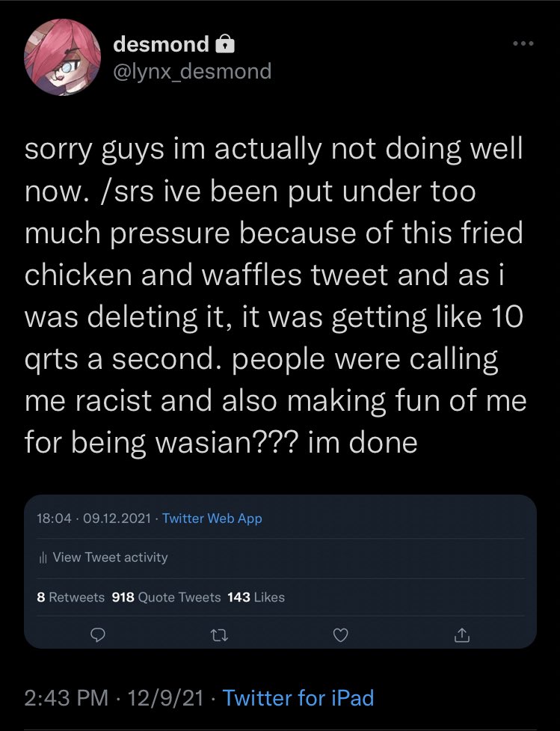560x731 pixels.
Task: Select View Tweet activity text
Action: click(x=111, y=557)
